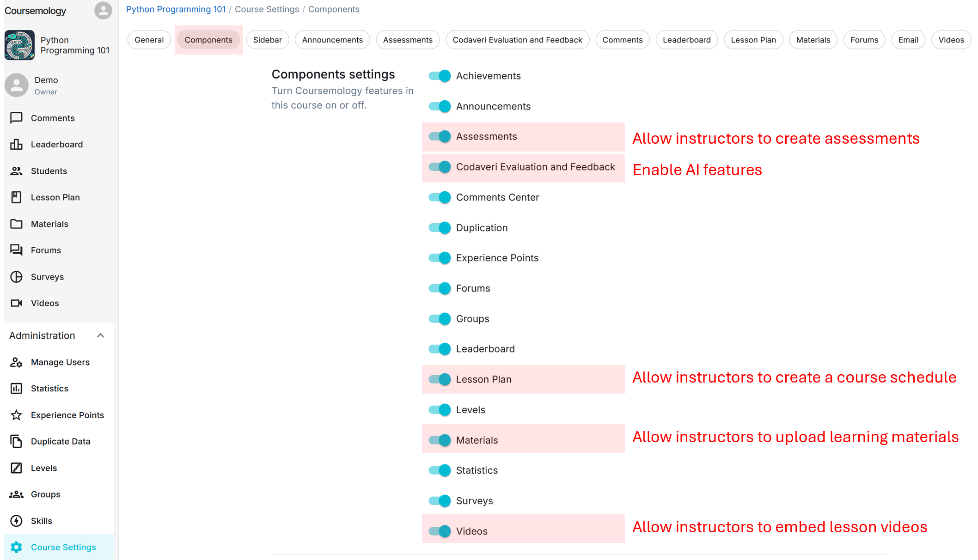This screenshot has height=560, width=978.
Task: Toggle the Duplication component switch
Action: [439, 228]
